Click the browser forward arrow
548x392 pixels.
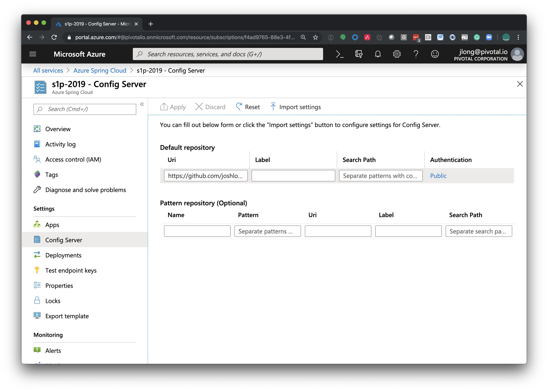click(42, 37)
